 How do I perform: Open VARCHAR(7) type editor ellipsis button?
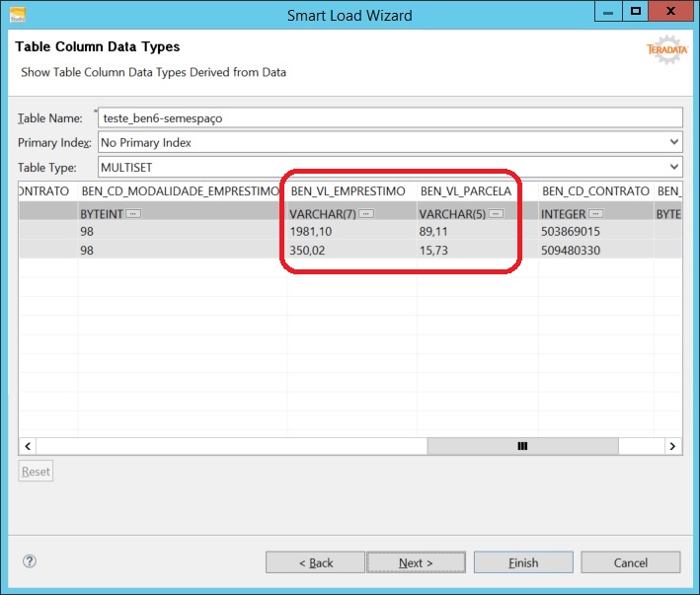point(366,213)
